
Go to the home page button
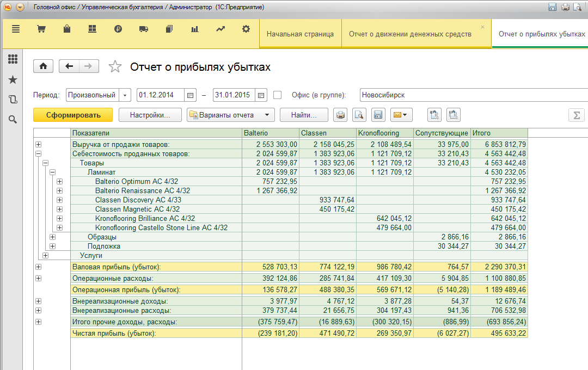click(43, 66)
